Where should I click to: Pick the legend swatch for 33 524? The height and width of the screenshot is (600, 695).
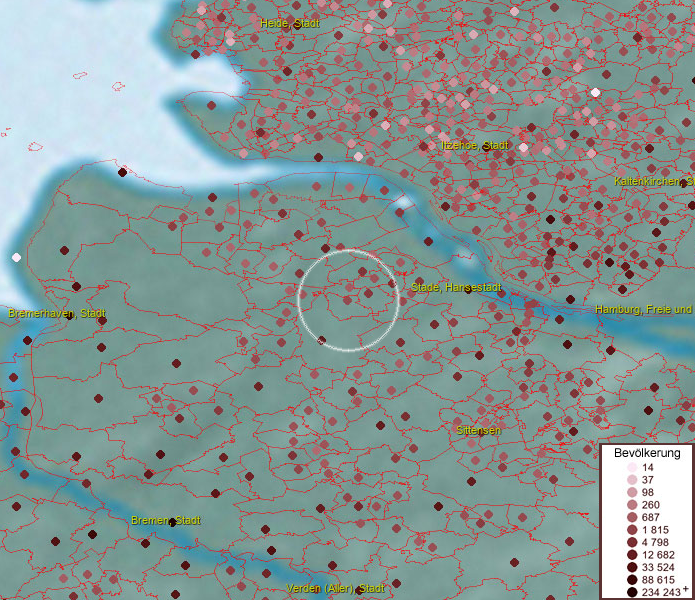pos(632,567)
